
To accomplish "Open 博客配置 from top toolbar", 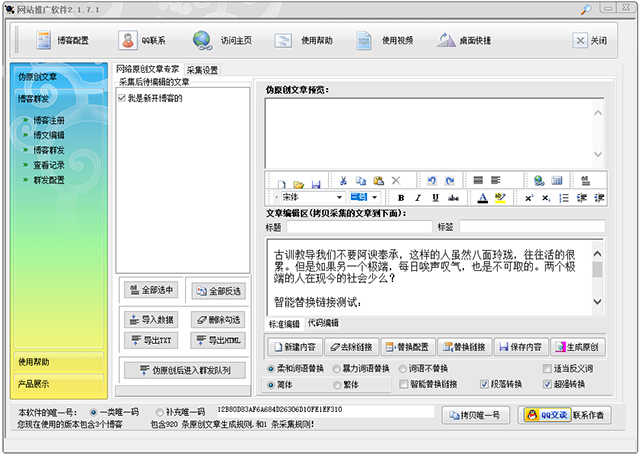I will (x=62, y=40).
